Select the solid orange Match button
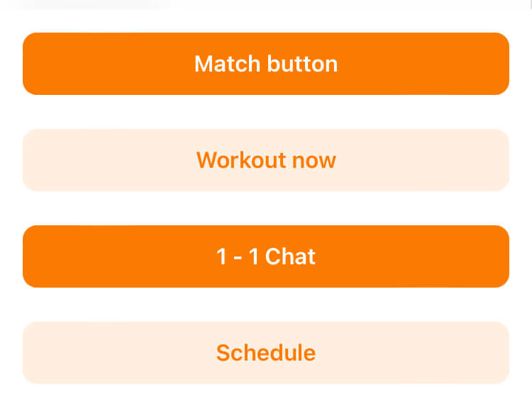This screenshot has height=401, width=532. [266, 64]
